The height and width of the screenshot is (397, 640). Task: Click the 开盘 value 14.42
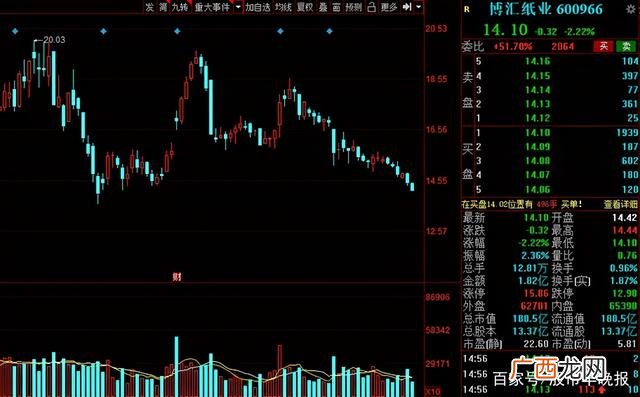pos(624,218)
